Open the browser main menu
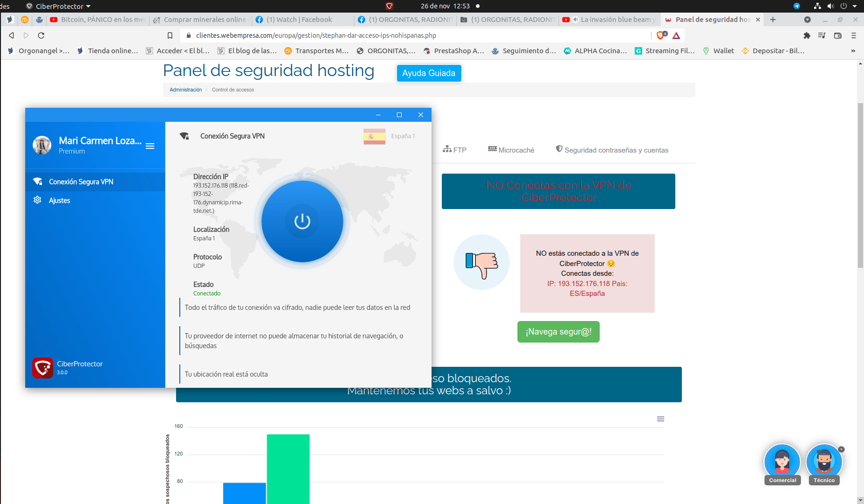The height and width of the screenshot is (504, 864). (x=854, y=35)
